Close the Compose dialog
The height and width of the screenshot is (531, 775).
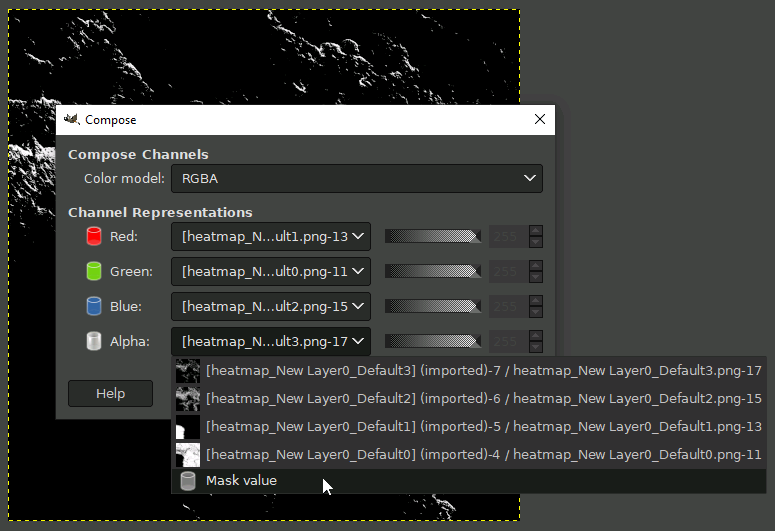[x=540, y=119]
